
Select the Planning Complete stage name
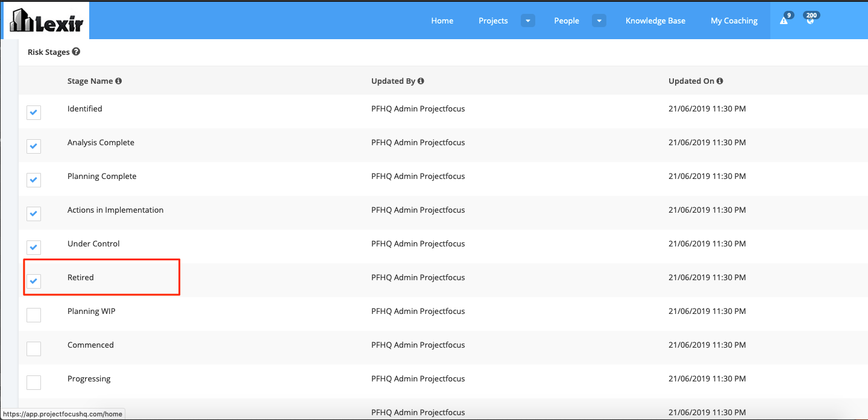tap(102, 176)
